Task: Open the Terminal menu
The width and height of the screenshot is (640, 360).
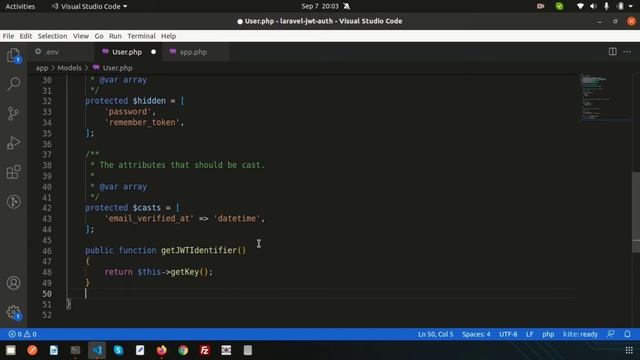Action: click(x=141, y=36)
